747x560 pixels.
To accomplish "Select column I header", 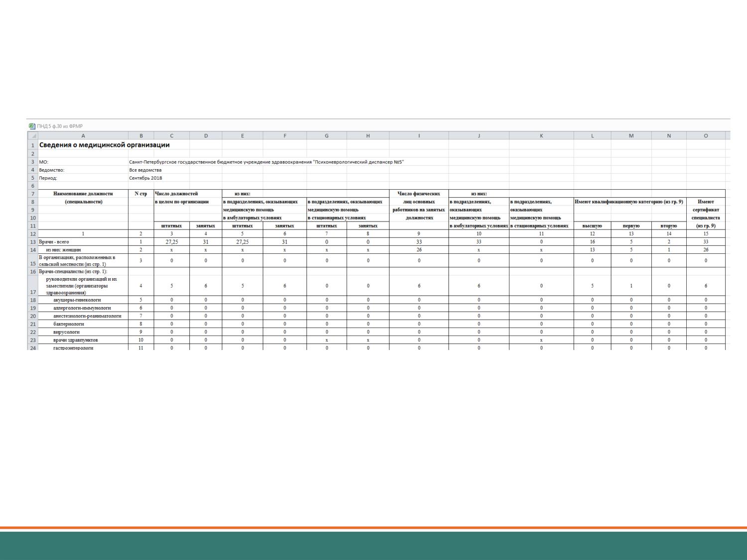I will pyautogui.click(x=419, y=135).
